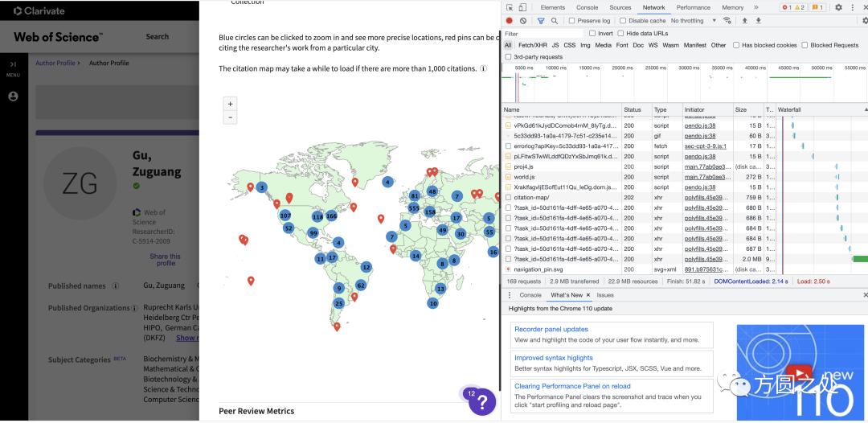Filter requests by Fetch/XHR
This screenshot has height=423, width=868.
[533, 45]
